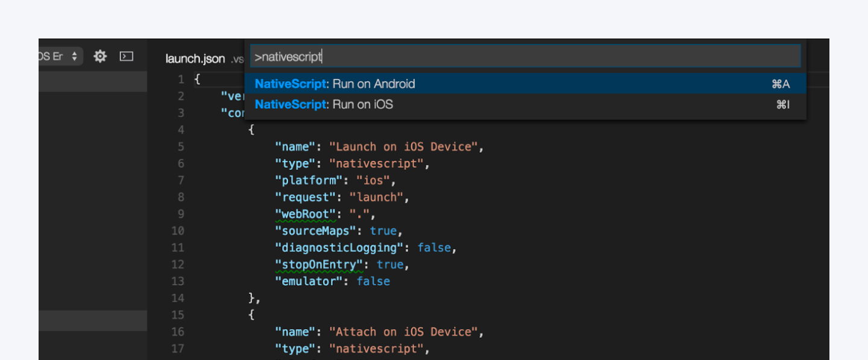This screenshot has height=360, width=868.
Task: Click the true value of sourceMaps
Action: (386, 231)
